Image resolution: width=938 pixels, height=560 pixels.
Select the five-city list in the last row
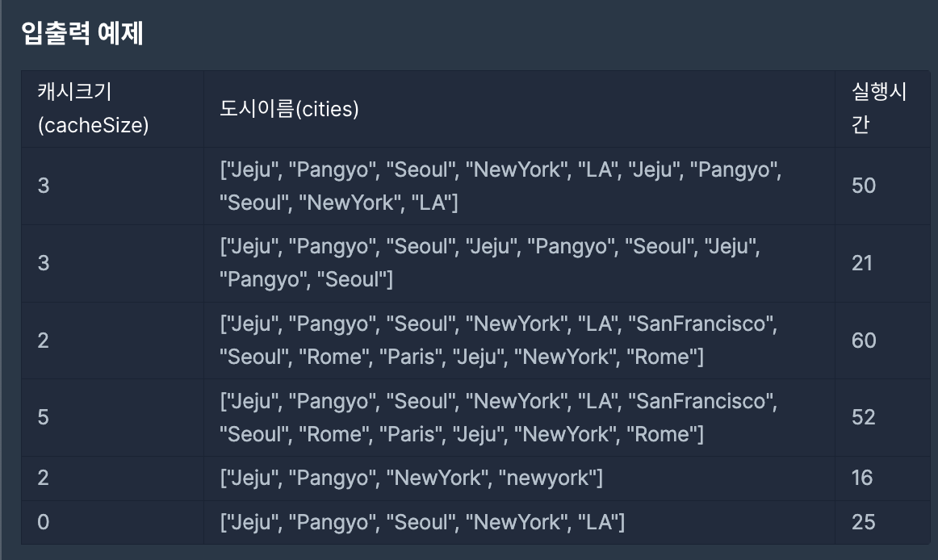point(519,522)
